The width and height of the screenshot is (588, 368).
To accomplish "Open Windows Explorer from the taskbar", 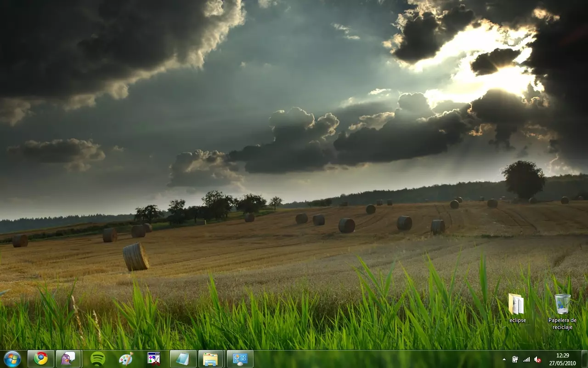I will click(x=211, y=359).
